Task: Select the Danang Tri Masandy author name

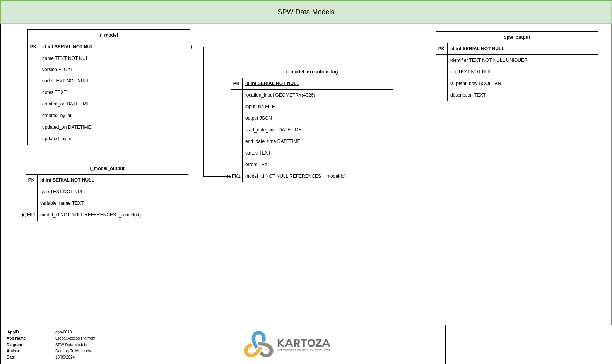Action: coord(73,351)
